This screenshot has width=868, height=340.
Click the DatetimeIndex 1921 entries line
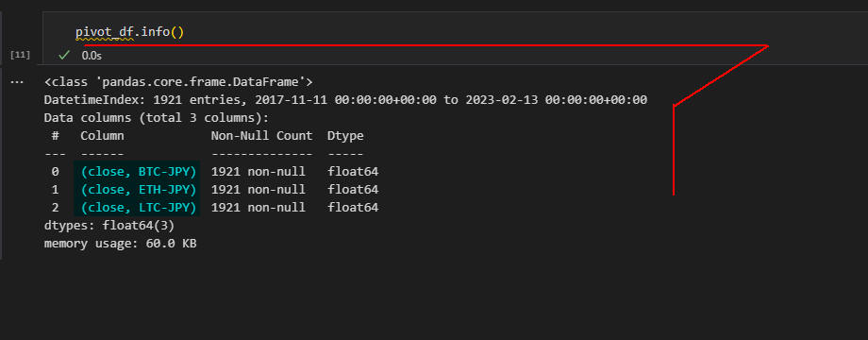345,100
